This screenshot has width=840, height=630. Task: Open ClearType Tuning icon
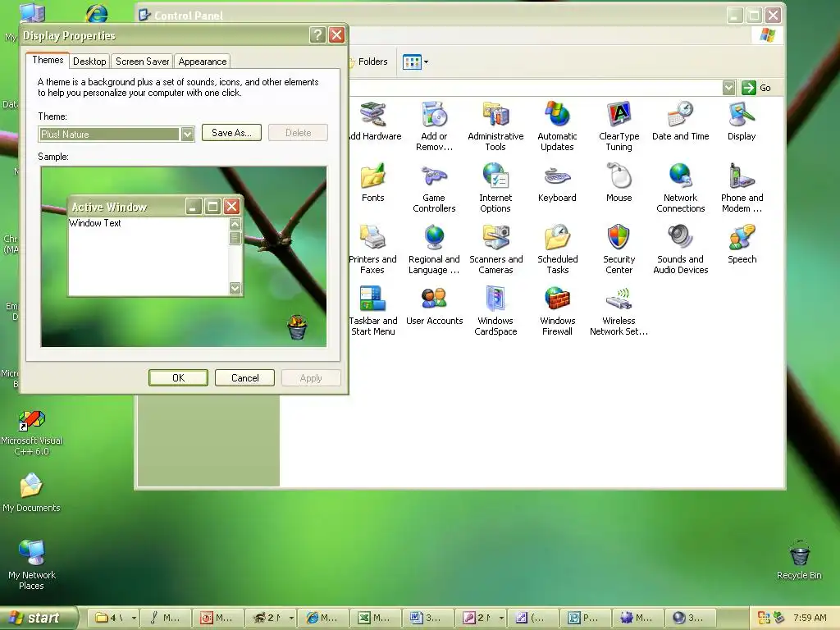coord(619,126)
